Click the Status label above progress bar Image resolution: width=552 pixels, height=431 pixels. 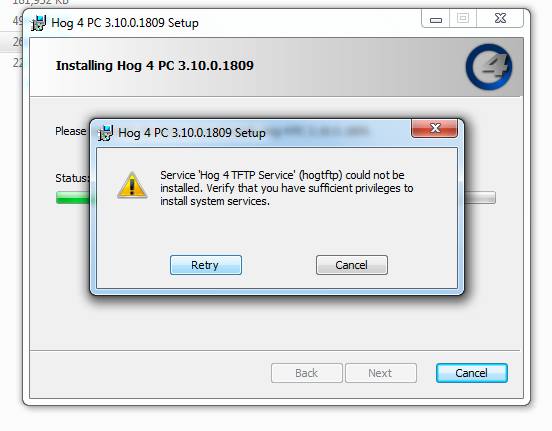73,178
